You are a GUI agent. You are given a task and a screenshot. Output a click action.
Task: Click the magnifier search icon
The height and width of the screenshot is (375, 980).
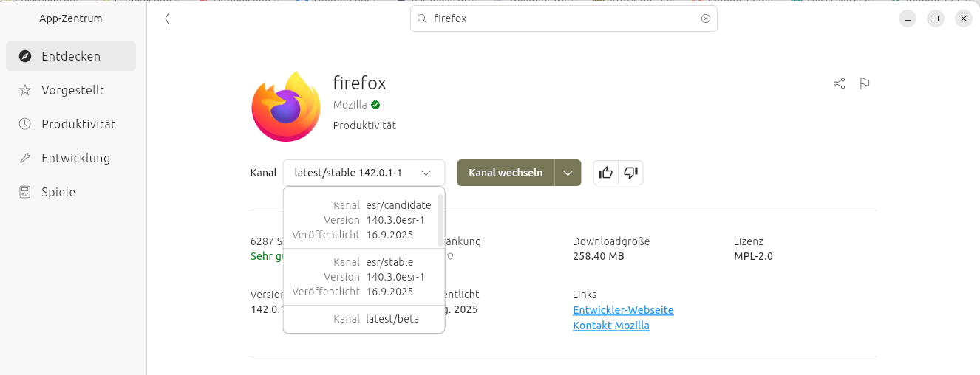[x=422, y=18]
